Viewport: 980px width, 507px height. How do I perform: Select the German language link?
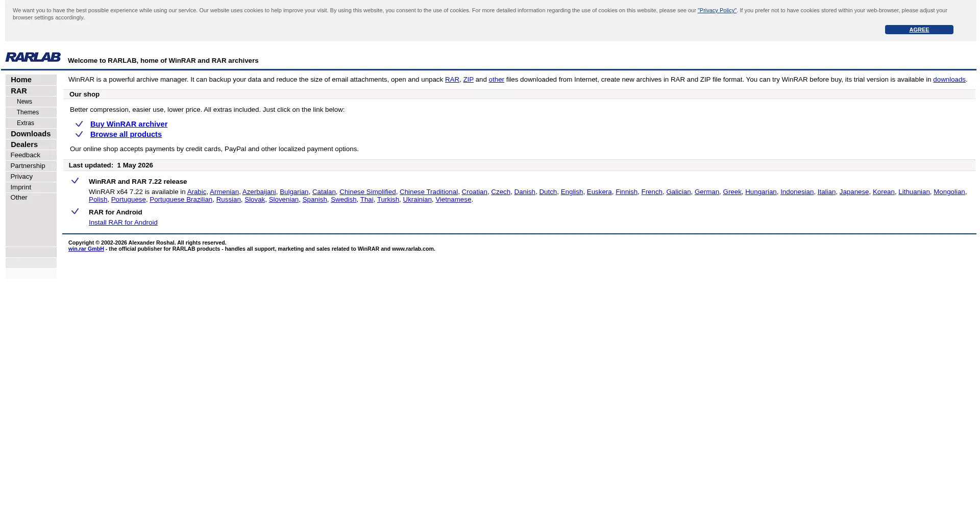click(707, 192)
